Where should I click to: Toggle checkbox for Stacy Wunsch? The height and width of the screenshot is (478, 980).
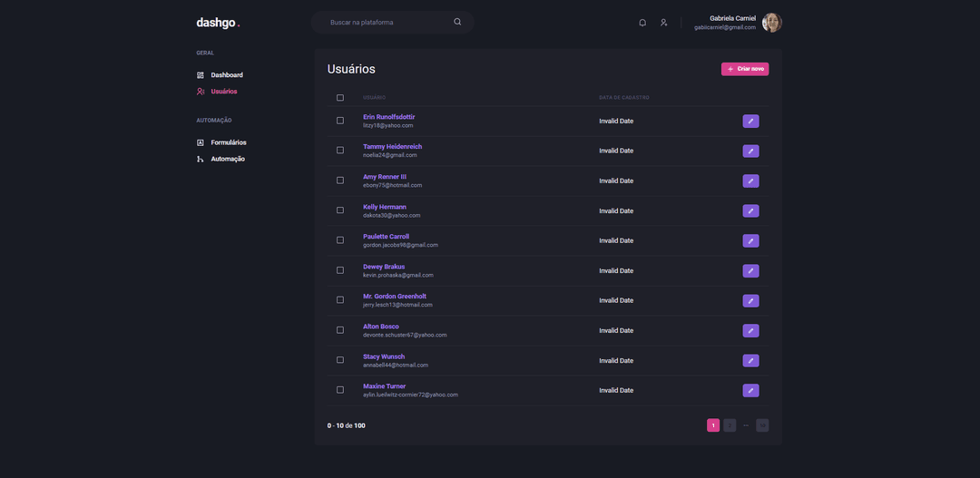[x=340, y=360]
